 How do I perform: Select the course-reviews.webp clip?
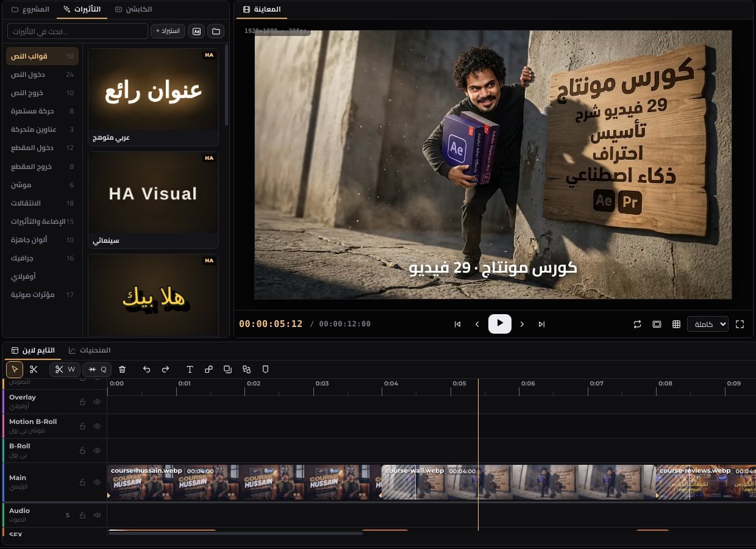pos(706,483)
